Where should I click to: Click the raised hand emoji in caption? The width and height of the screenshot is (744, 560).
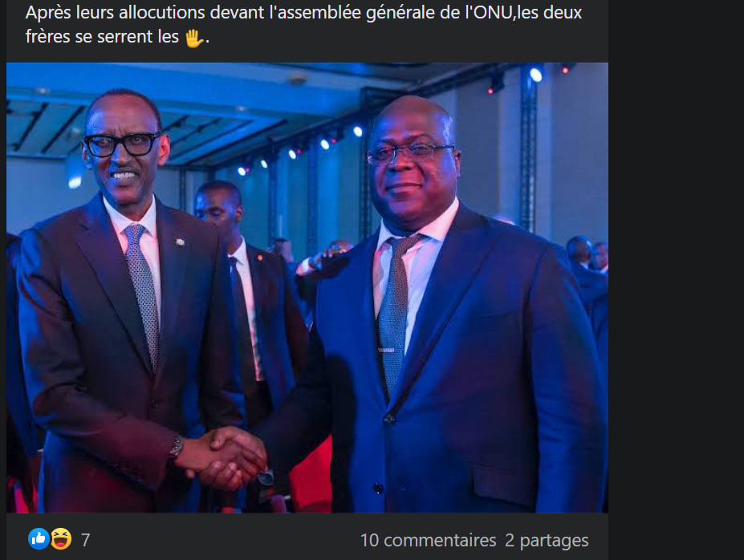point(194,38)
